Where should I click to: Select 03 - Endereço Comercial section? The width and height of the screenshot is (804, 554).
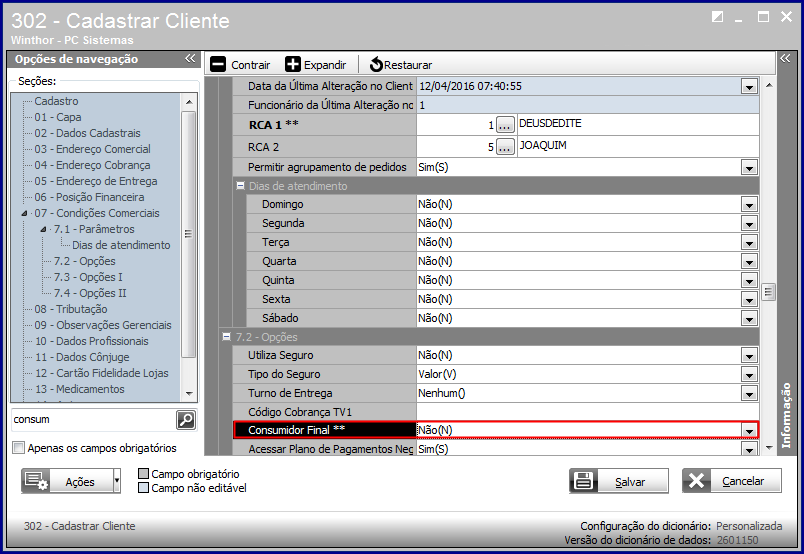(92, 149)
